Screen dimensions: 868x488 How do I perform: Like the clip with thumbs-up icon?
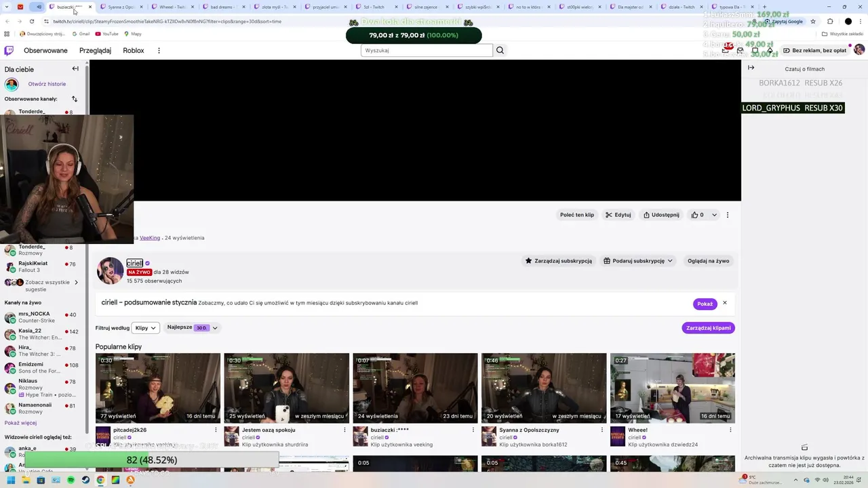point(697,215)
